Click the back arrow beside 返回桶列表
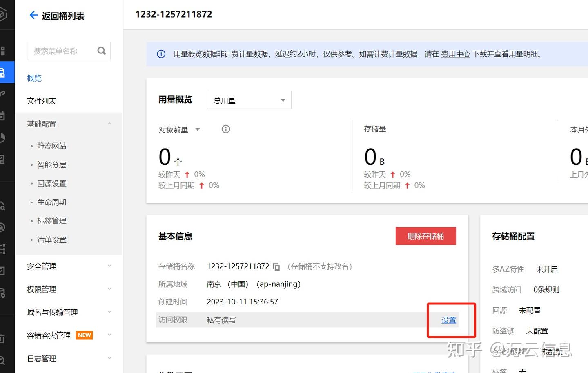The image size is (588, 373). tap(34, 15)
